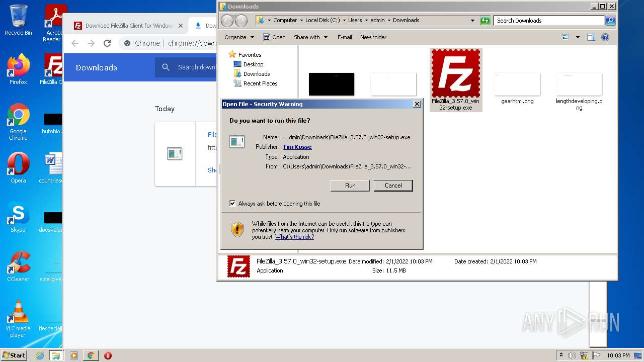
Task: Click the Start button
Action: click(14, 355)
